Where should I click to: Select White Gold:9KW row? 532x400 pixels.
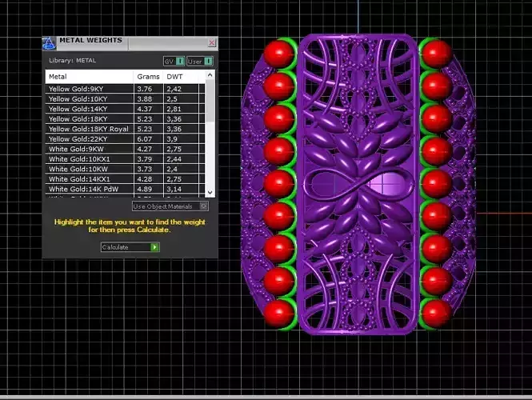coord(125,149)
